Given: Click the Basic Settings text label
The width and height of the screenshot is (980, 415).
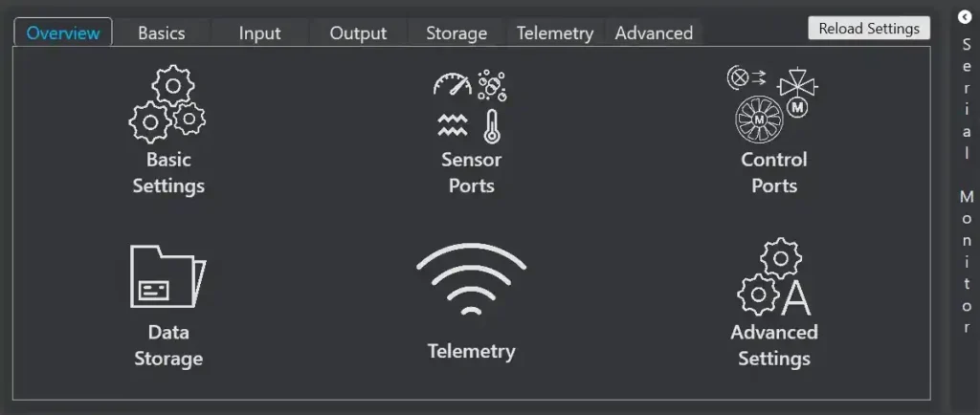Looking at the screenshot, I should click(168, 172).
